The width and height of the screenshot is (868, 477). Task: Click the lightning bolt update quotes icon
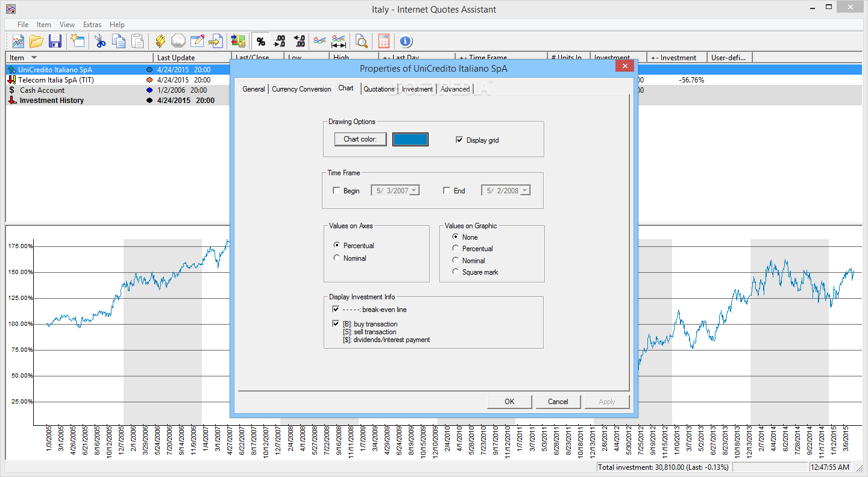click(160, 41)
